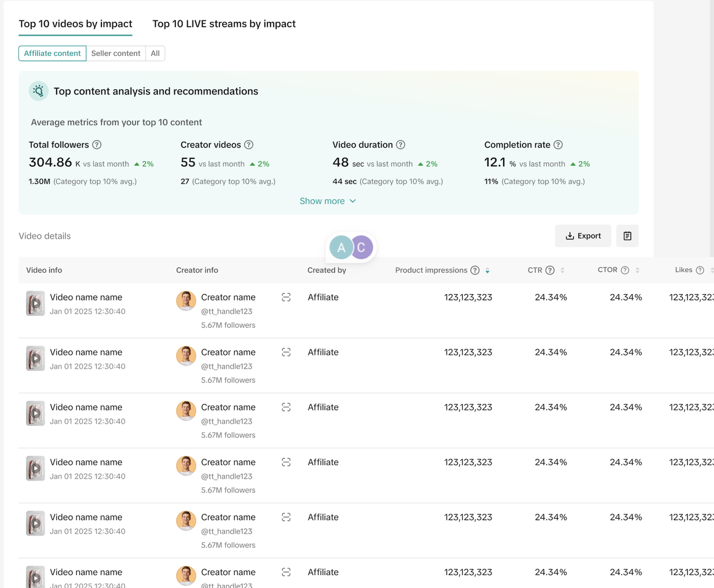Click the scan icon in first creator row
The height and width of the screenshot is (588, 714).
point(286,298)
